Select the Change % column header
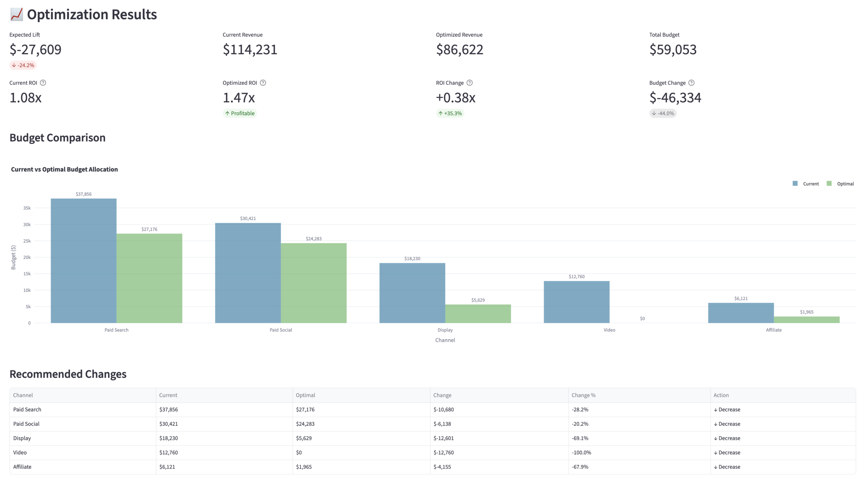This screenshot has width=868, height=481. tap(584, 395)
